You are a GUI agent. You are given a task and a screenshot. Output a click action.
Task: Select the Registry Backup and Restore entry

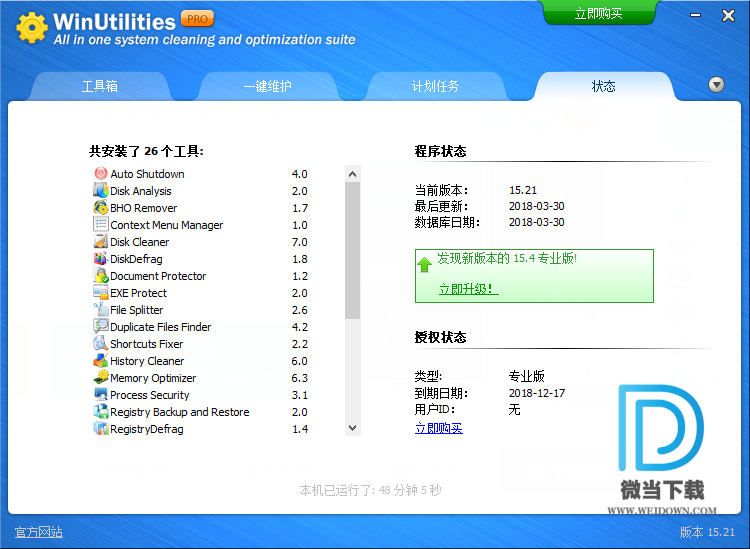(x=201, y=411)
